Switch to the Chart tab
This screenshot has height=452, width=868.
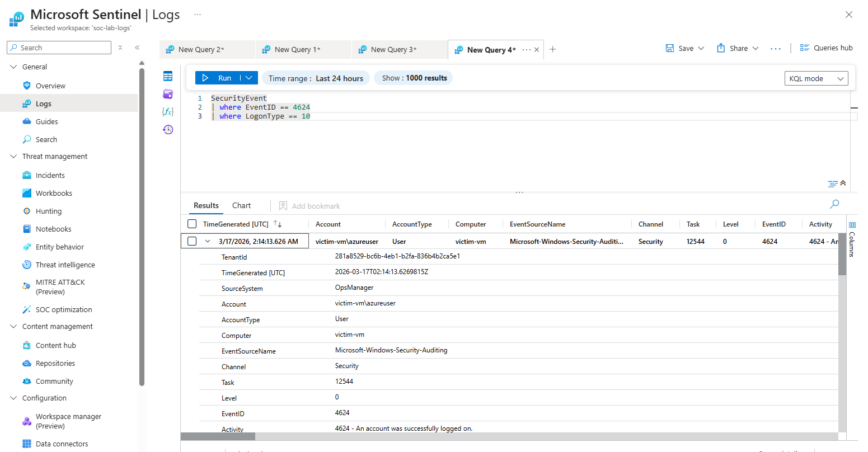point(241,205)
